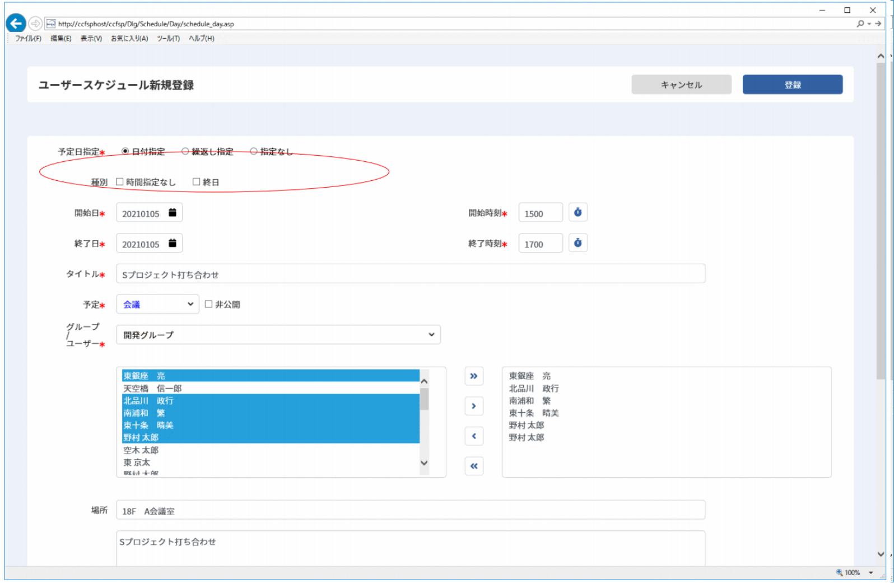The height and width of the screenshot is (588, 894).
Task: Click the user list scroll down arrow
Action: click(424, 463)
